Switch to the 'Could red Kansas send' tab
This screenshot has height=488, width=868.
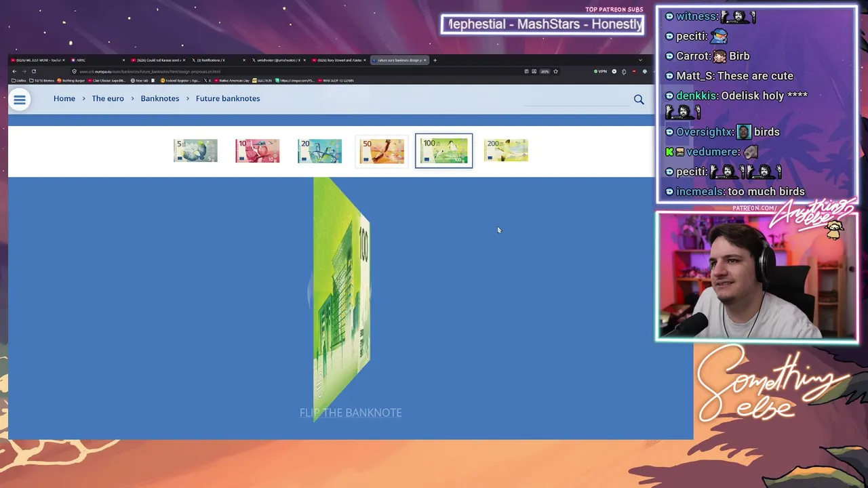click(x=159, y=60)
